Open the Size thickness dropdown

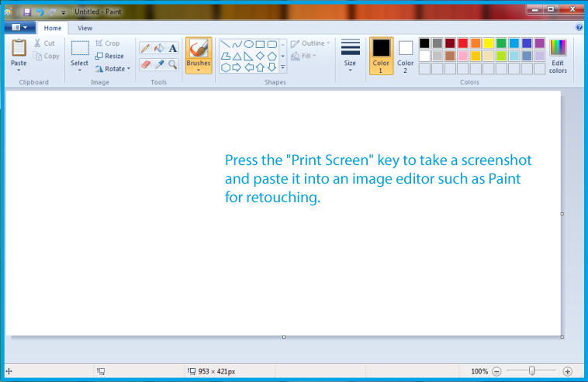pos(350,56)
